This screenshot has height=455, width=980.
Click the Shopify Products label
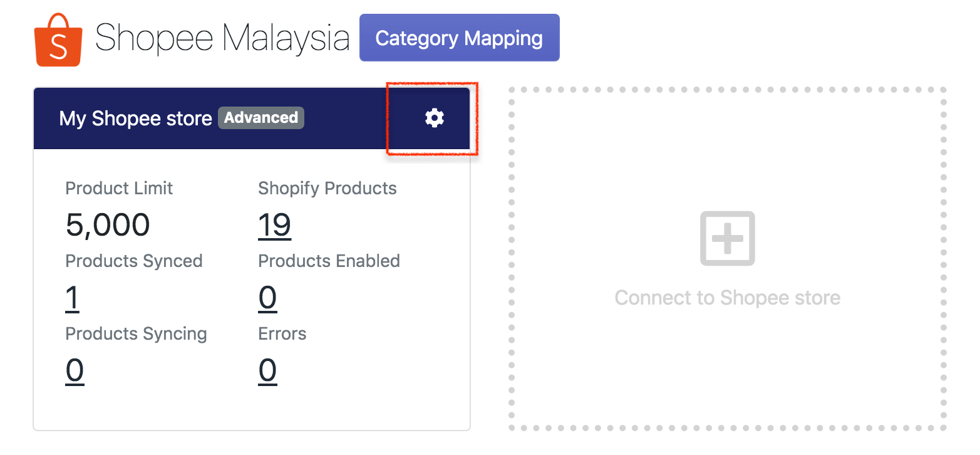tap(328, 189)
